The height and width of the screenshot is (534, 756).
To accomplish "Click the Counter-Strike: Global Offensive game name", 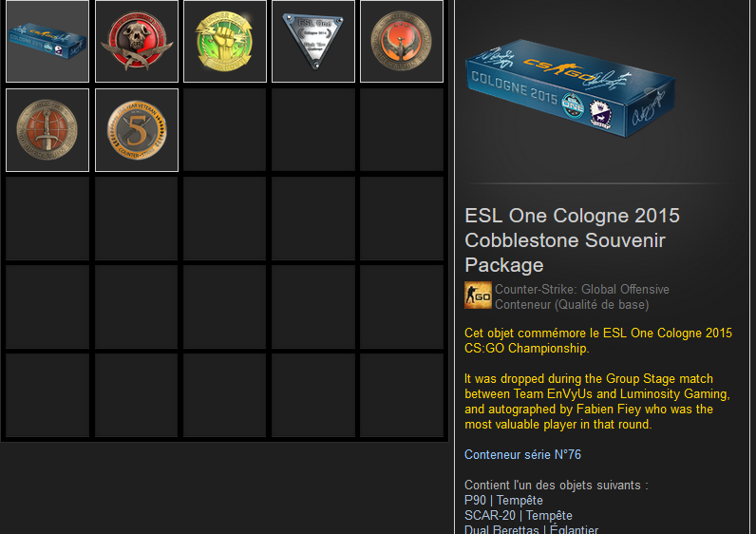I will click(x=582, y=289).
